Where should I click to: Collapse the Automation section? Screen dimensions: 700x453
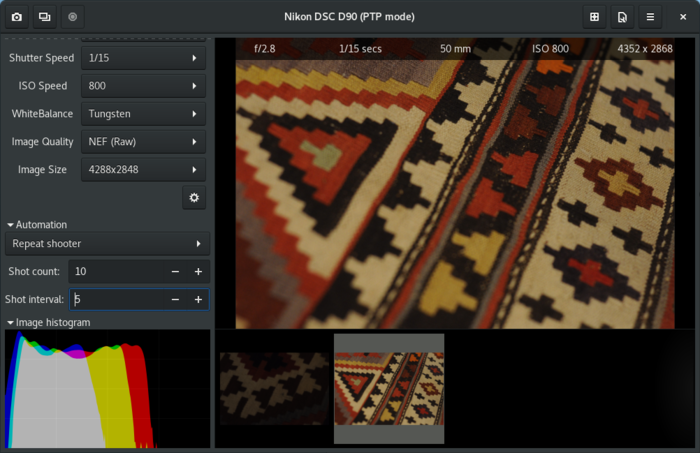pyautogui.click(x=37, y=224)
